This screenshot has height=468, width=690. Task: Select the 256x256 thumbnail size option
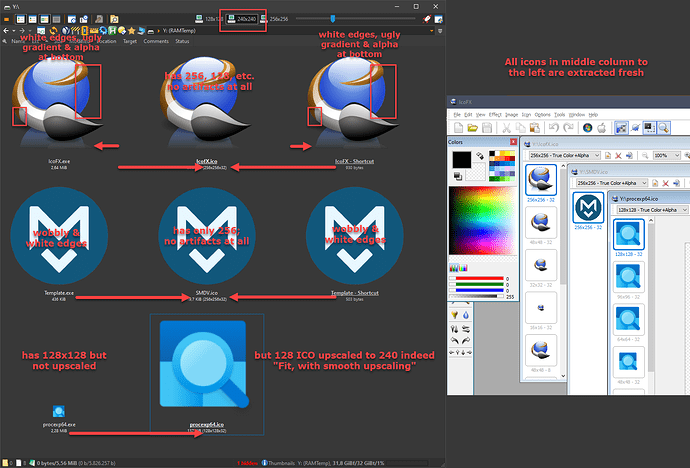(x=274, y=19)
